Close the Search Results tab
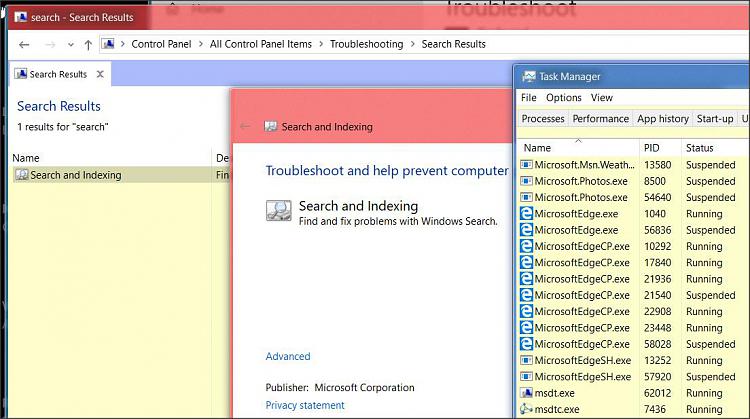 (x=100, y=74)
